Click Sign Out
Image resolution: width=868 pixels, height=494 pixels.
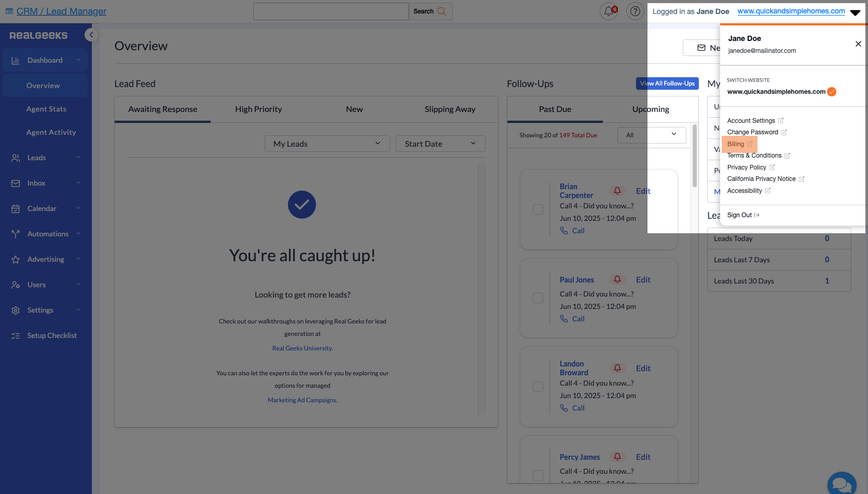pyautogui.click(x=743, y=215)
